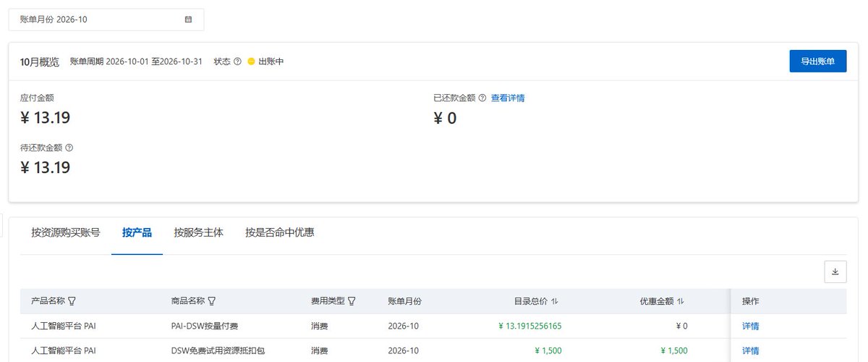Open the 查看详情 link
The image size is (868, 362).
[508, 98]
